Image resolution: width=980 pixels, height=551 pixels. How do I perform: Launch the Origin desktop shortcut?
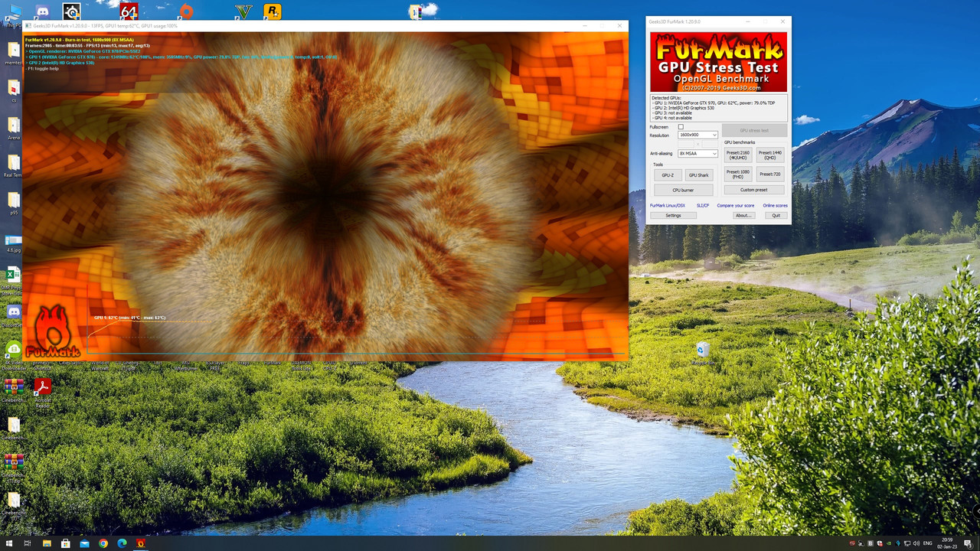point(186,11)
